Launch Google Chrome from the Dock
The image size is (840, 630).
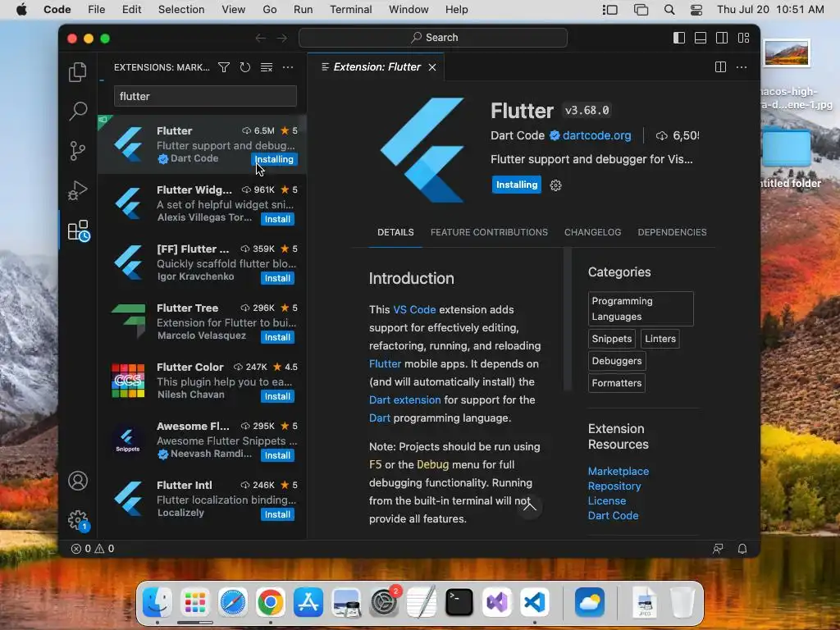270,602
